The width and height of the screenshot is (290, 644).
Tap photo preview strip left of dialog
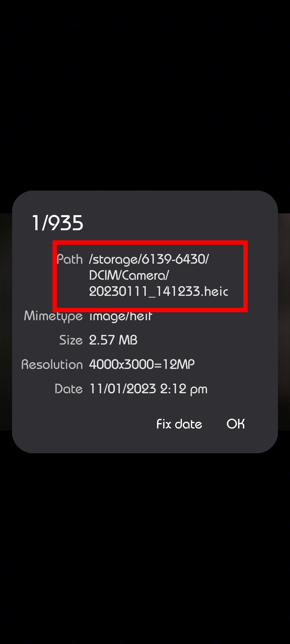6,322
